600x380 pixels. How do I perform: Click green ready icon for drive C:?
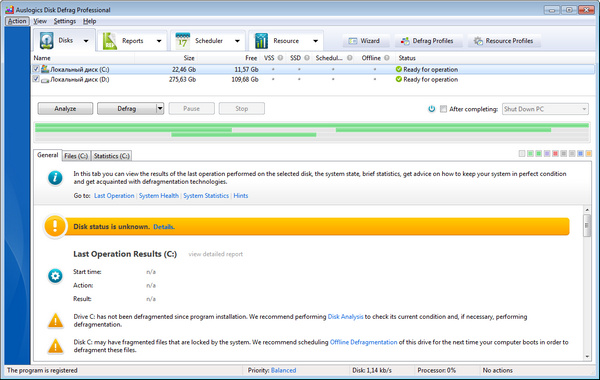(399, 69)
